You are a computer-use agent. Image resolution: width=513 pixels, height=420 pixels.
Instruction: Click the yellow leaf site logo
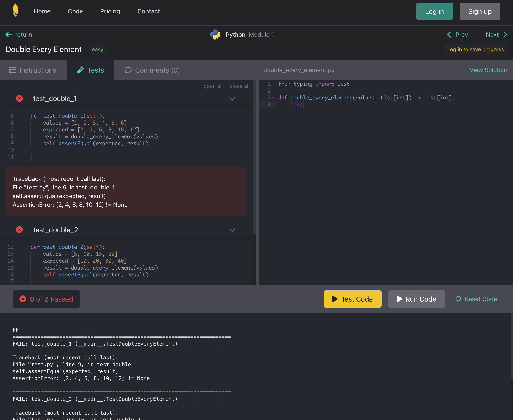coord(16,10)
